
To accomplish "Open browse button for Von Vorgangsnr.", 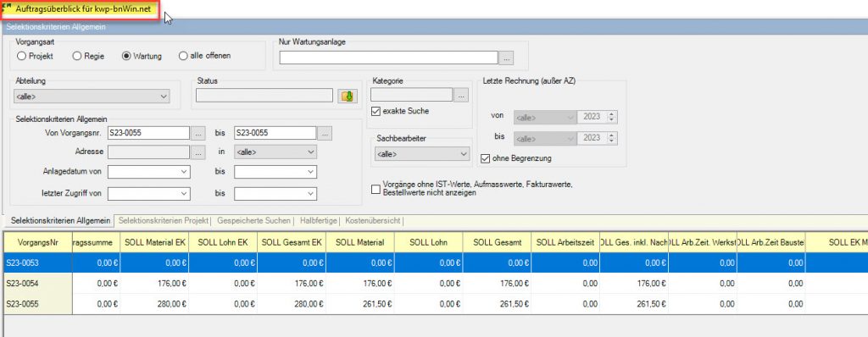I will coord(198,133).
